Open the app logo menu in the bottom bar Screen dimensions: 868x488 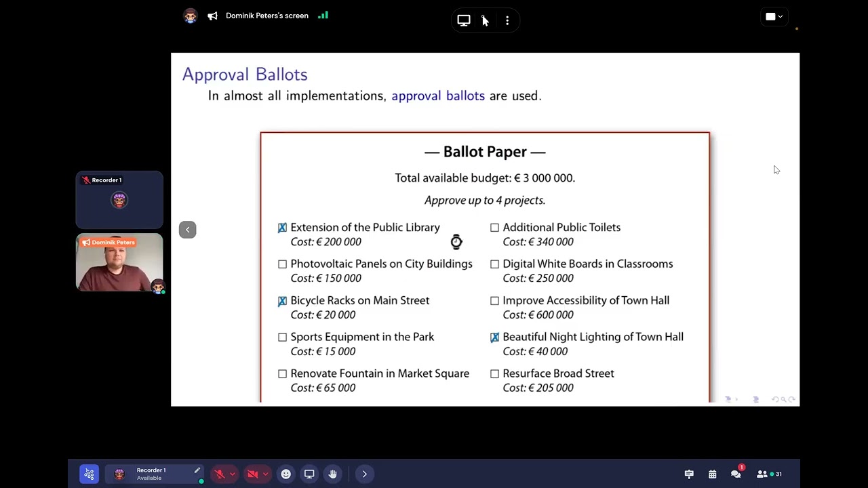click(89, 474)
